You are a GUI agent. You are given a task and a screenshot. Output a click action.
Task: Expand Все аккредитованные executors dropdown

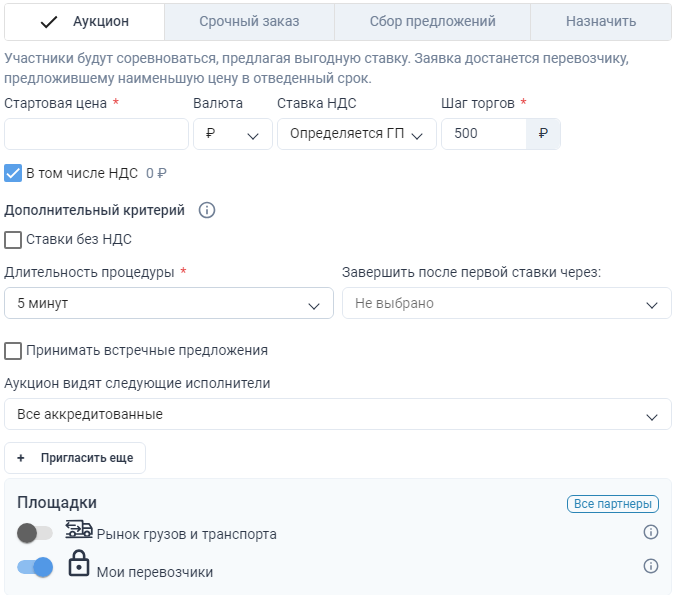(338, 414)
